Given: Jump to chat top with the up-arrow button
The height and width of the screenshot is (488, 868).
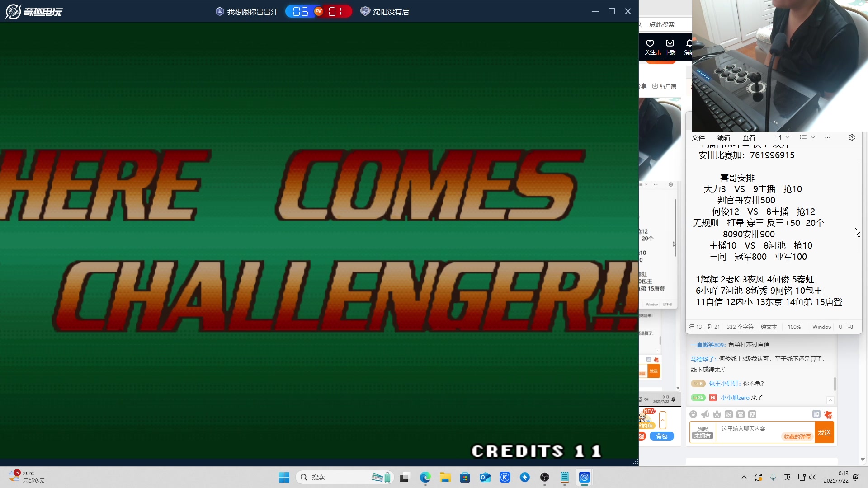Looking at the screenshot, I should (x=830, y=400).
